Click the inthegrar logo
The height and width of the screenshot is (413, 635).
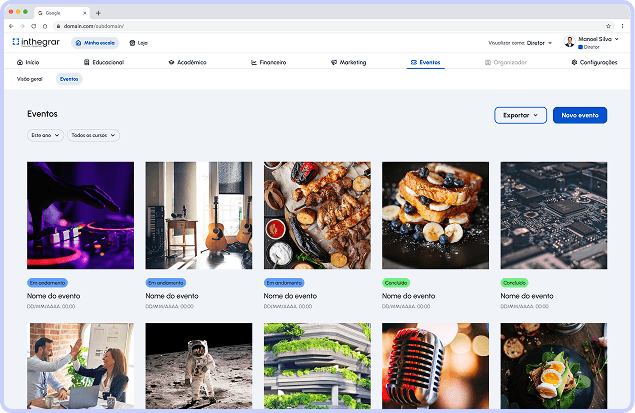[x=36, y=43]
